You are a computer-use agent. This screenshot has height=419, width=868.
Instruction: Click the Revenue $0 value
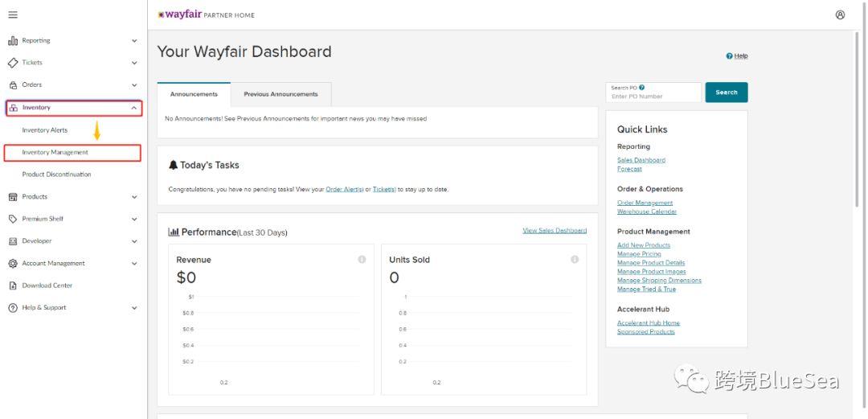pyautogui.click(x=186, y=277)
